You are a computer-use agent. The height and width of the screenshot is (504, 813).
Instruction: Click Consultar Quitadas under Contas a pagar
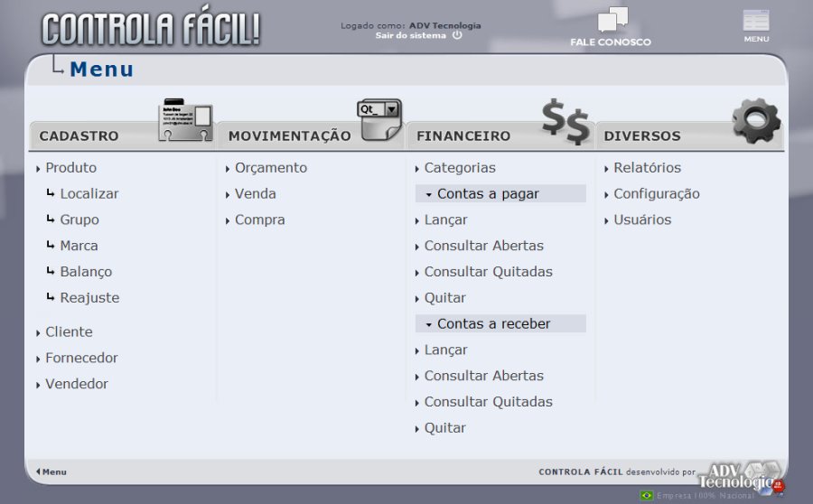[489, 272]
